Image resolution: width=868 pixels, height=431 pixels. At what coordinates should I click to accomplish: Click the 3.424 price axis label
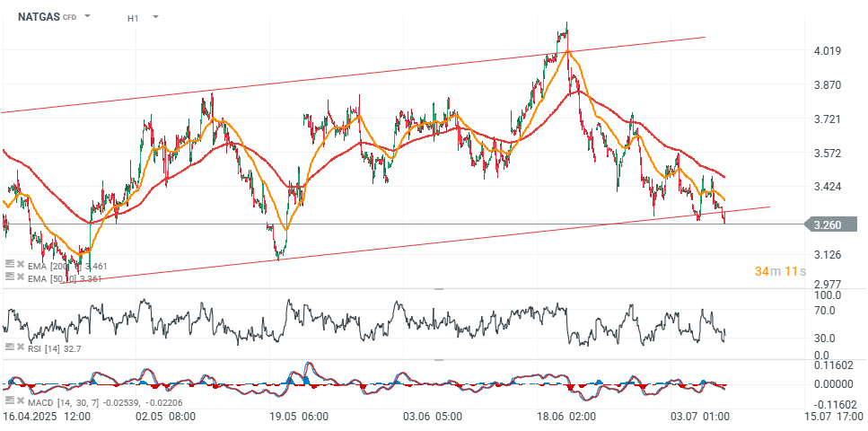pyautogui.click(x=827, y=187)
